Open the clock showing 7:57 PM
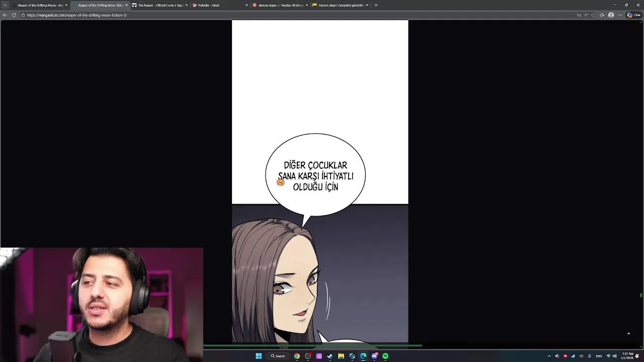 point(627,356)
